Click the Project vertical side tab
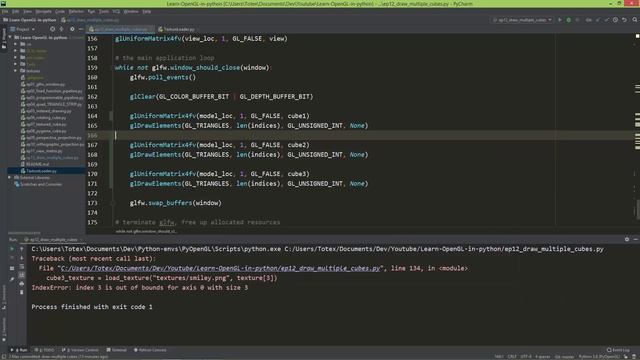The height and width of the screenshot is (360, 640). (4, 39)
